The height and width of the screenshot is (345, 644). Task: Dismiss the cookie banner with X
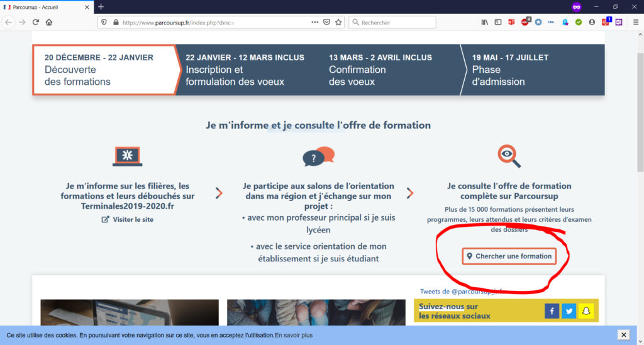(x=623, y=335)
